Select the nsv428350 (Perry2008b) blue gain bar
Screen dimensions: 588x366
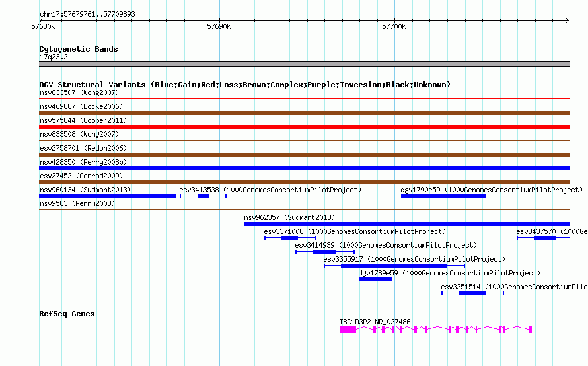click(304, 168)
